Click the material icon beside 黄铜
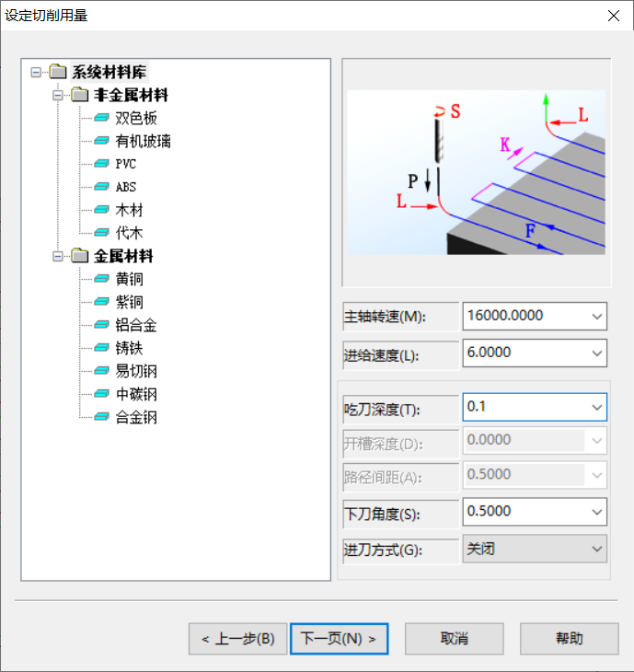The width and height of the screenshot is (634, 672). coord(101,279)
